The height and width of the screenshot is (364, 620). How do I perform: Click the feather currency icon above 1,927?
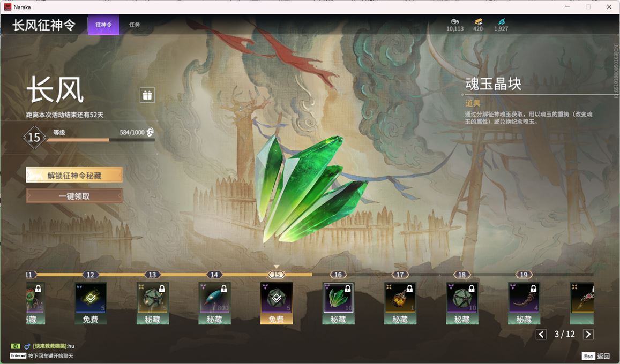(x=502, y=21)
